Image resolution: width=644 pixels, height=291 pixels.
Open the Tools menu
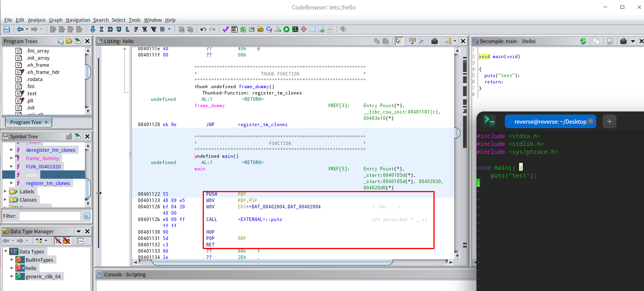click(x=134, y=20)
